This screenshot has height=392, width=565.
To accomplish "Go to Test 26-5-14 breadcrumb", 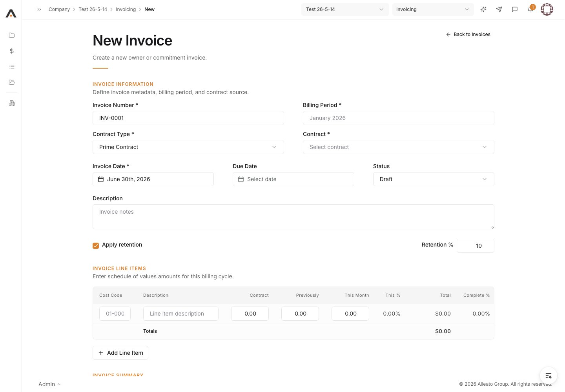I will [x=93, y=9].
